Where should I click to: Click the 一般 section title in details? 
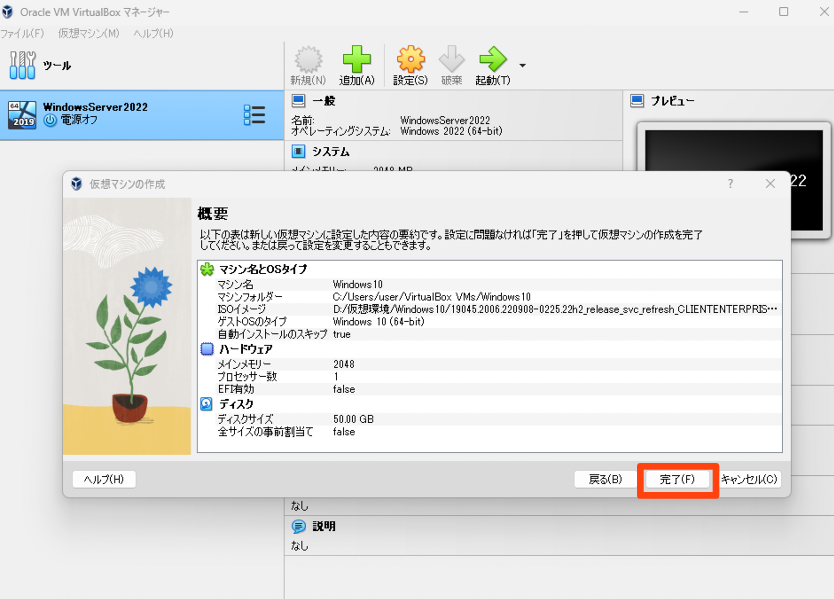tap(323, 101)
